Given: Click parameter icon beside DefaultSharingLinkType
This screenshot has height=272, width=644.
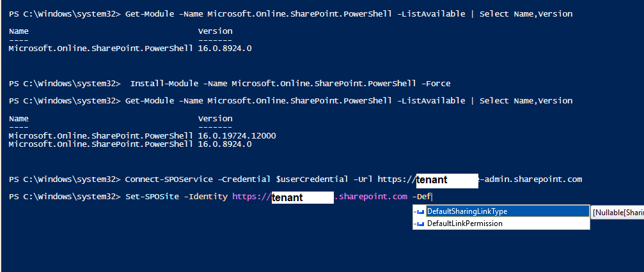Looking at the screenshot, I should (x=420, y=211).
